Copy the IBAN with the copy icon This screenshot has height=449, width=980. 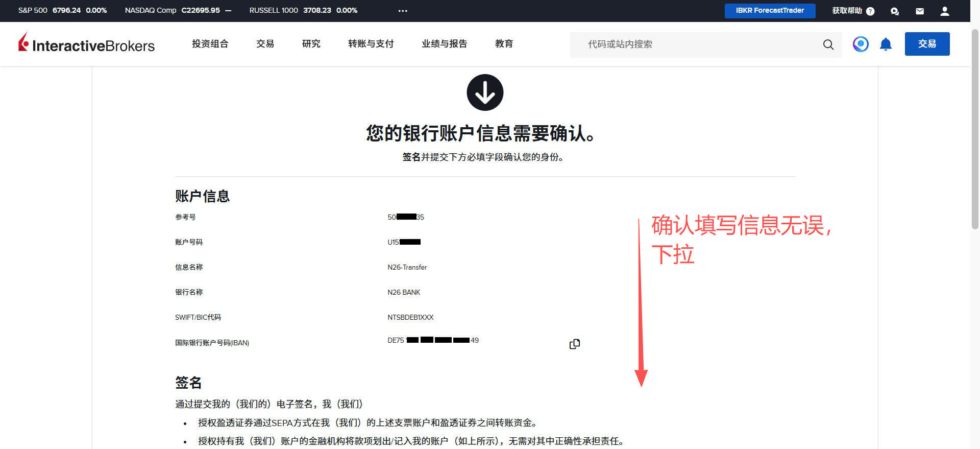(x=574, y=344)
